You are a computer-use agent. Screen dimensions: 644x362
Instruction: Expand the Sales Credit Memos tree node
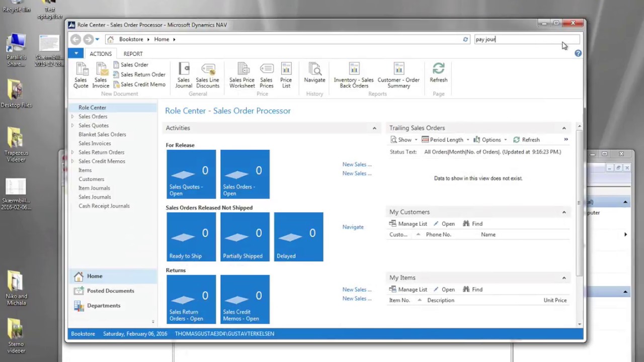[72, 161]
